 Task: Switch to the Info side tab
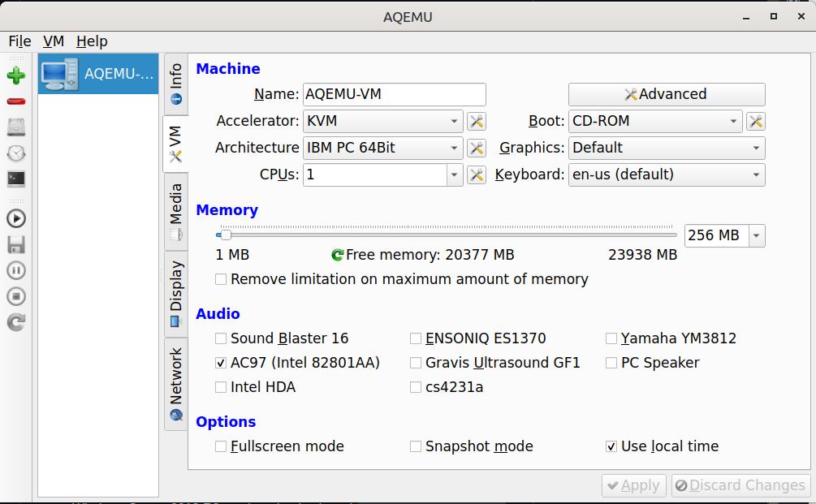point(176,84)
